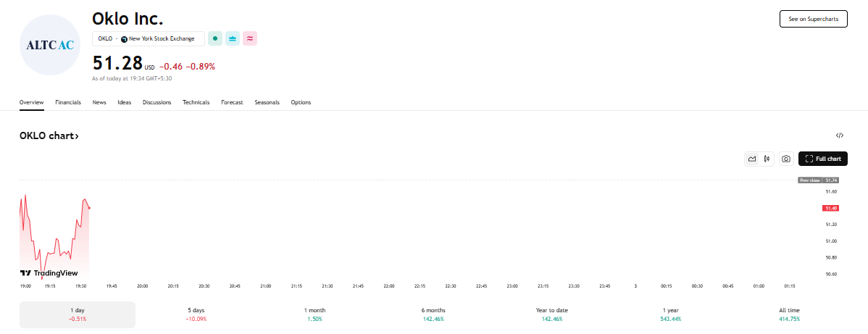The height and width of the screenshot is (334, 868).
Task: Switch to the Discussions tab
Action: tap(157, 102)
